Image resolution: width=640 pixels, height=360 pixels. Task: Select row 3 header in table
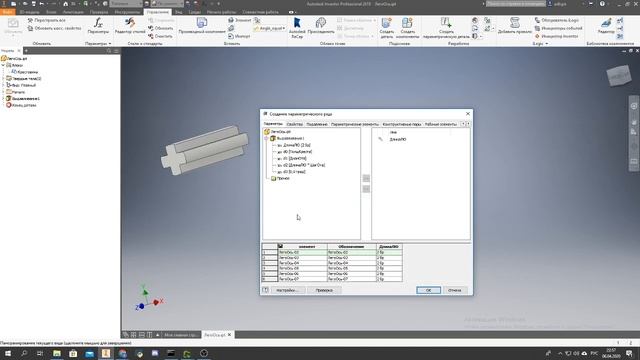(x=269, y=263)
